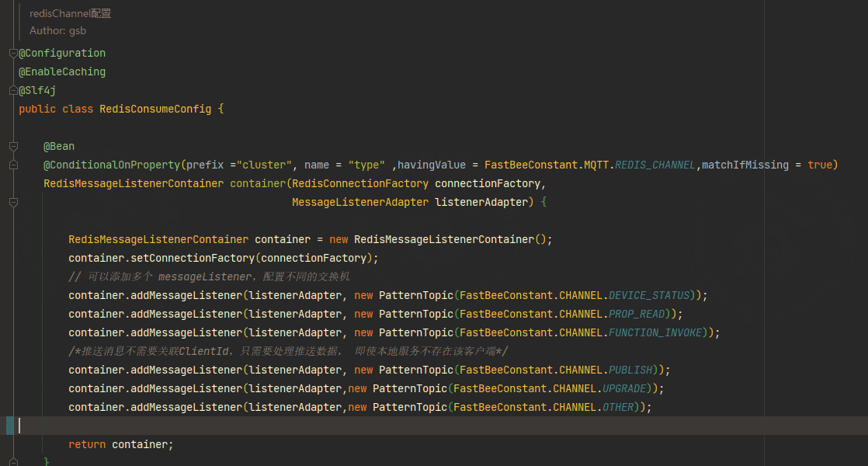The image size is (868, 466).
Task: Click the return container statement
Action: (x=120, y=444)
